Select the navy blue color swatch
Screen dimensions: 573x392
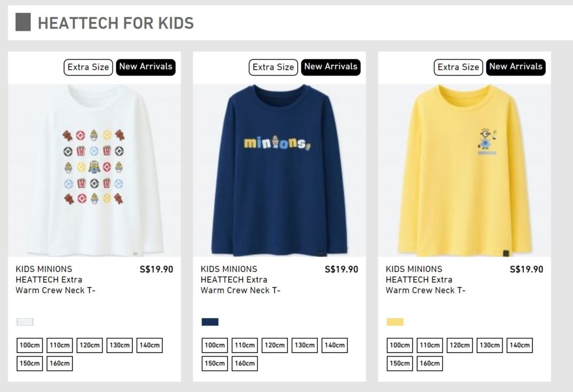210,322
